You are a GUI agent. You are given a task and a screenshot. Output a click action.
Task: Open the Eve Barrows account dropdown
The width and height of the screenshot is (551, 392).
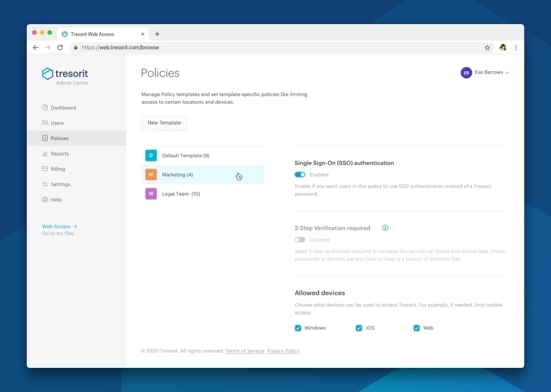coord(485,72)
